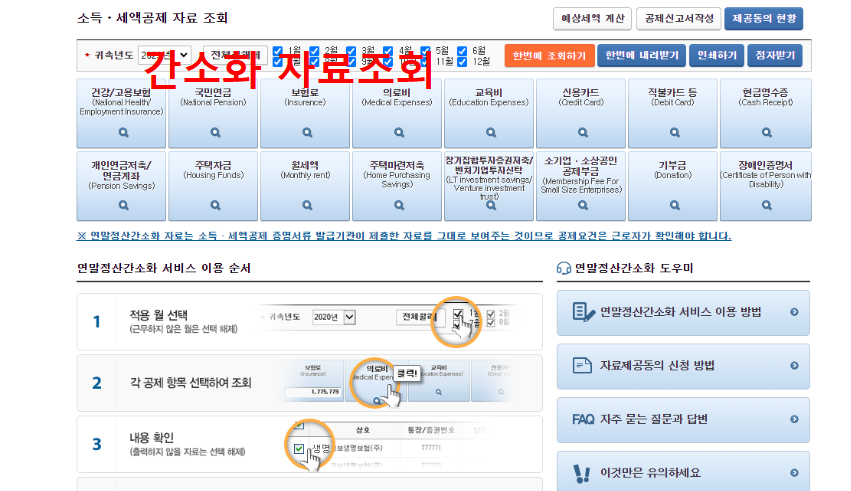Click the document icon for 자료제공동의 신청 방법
Screen dimensions: 851x491
[582, 365]
